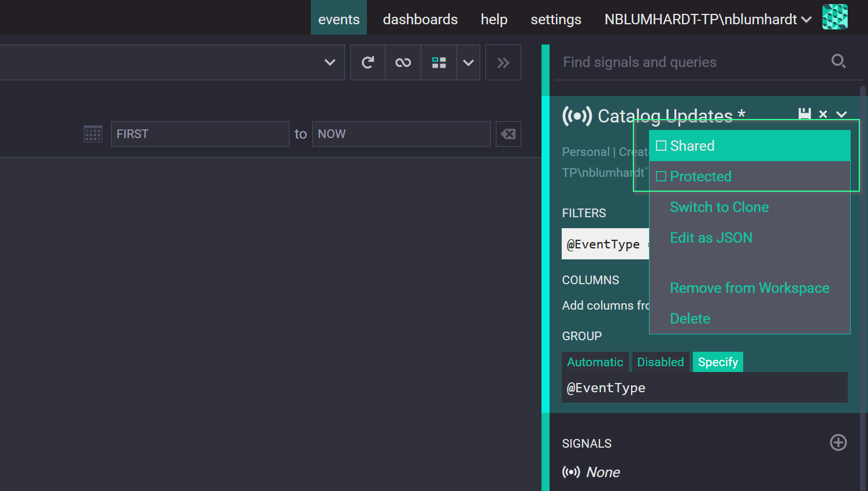Click the Find signals and queries field
This screenshot has height=491, width=868.
click(x=693, y=62)
